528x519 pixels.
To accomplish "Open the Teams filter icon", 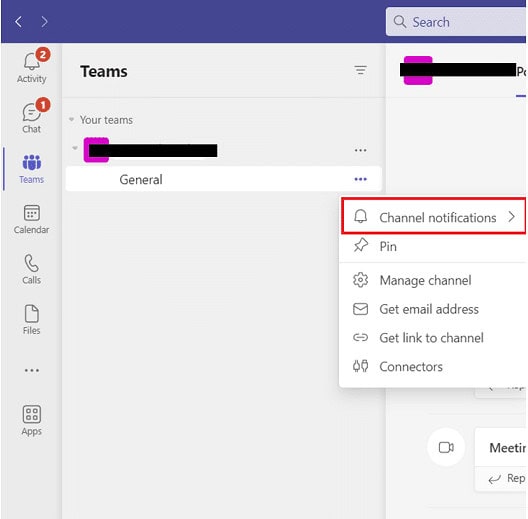I will (x=360, y=70).
